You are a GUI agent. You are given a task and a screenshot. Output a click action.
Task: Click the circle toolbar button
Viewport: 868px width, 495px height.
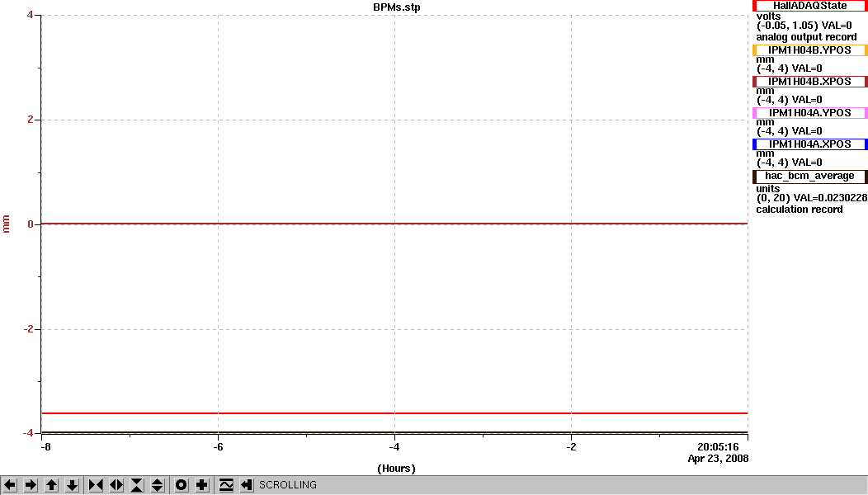[x=181, y=486]
